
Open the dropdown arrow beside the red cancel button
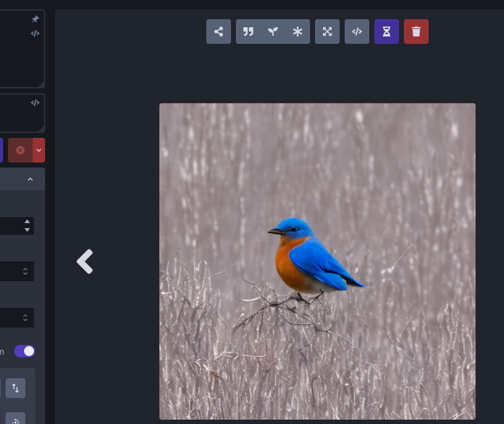click(x=39, y=150)
